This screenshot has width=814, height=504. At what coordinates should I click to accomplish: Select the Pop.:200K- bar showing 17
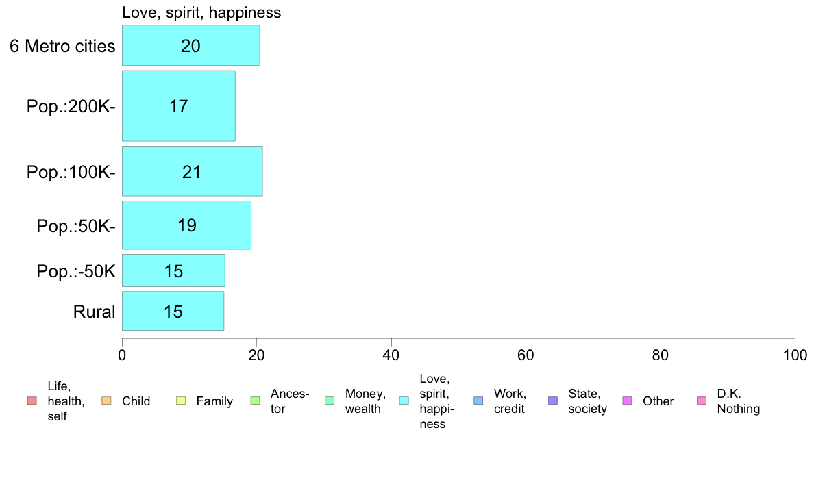(179, 106)
